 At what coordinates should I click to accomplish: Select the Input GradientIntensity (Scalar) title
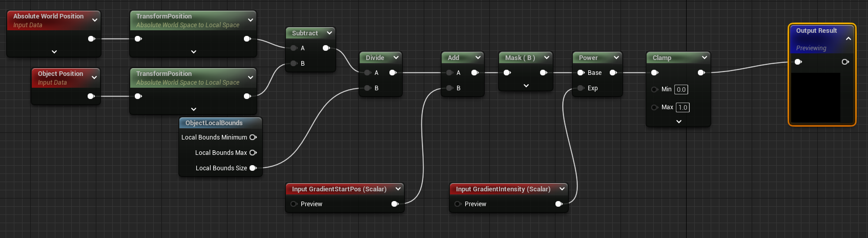point(503,189)
